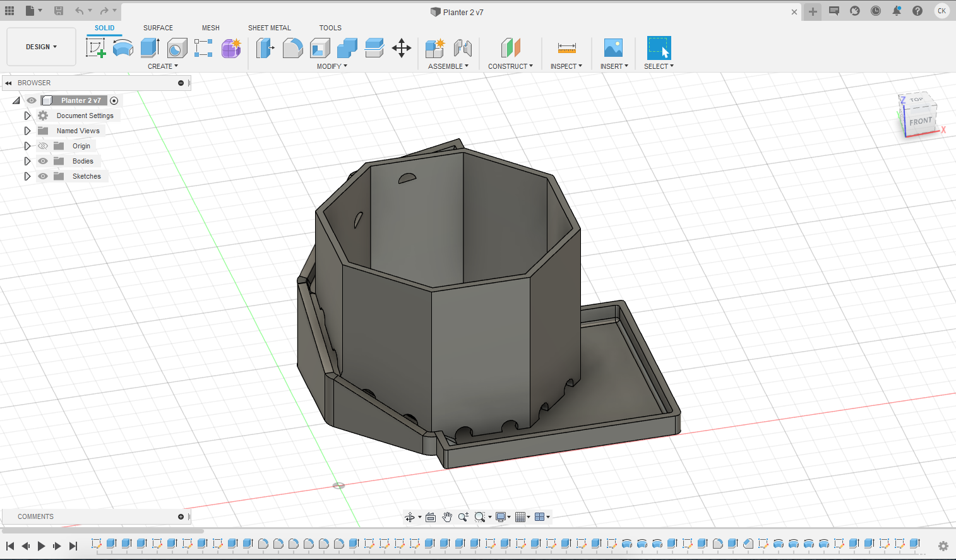Expand the Named Views folder
Screen dimensions: 956x560
(x=27, y=131)
